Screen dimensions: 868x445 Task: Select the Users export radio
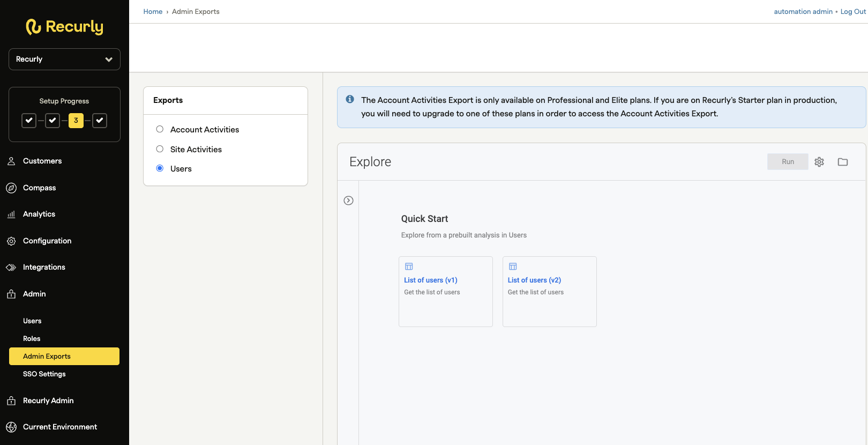click(x=160, y=168)
